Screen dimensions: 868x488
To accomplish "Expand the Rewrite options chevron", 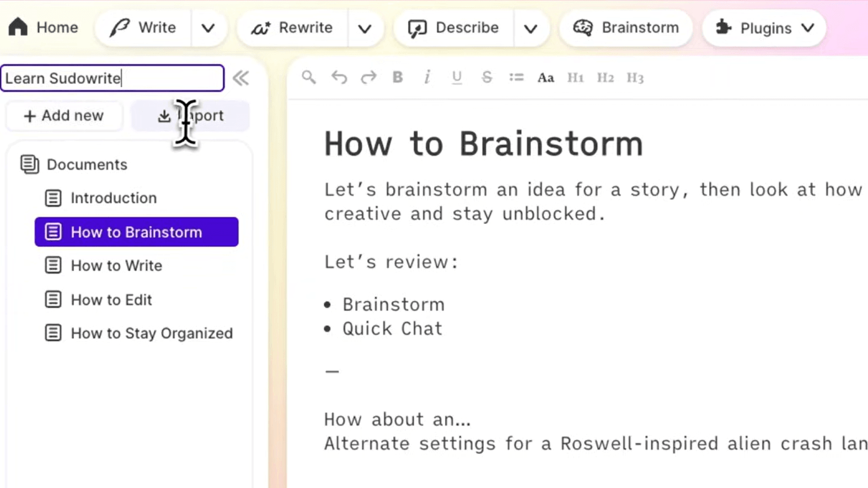I will point(365,28).
